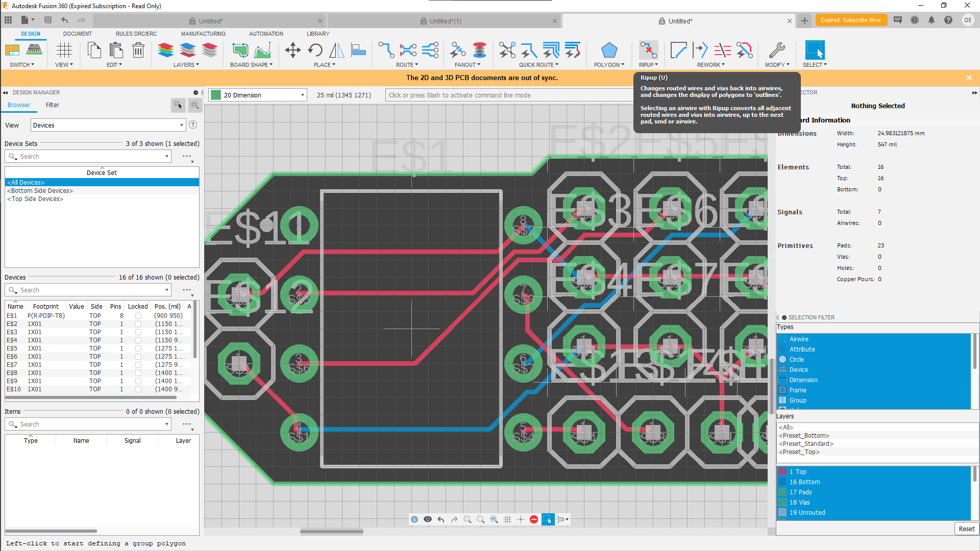
Task: Enable the grid display toggle below the canvas
Action: pos(508,519)
